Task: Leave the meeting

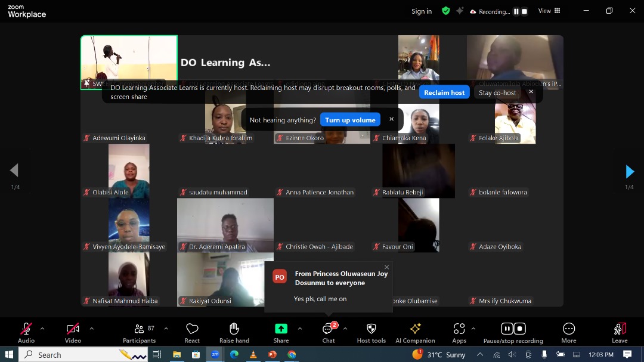Action: [x=620, y=329]
